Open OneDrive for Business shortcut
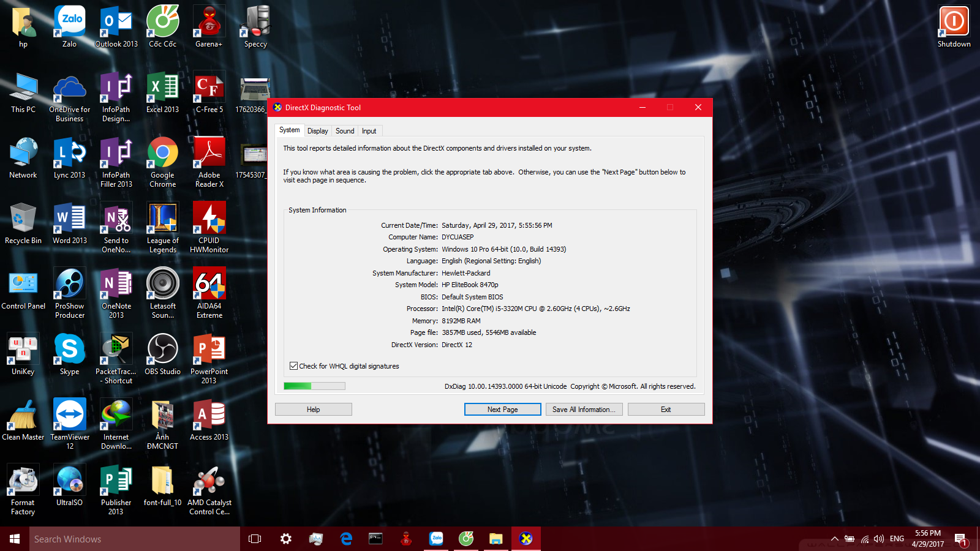Screen dimensions: 980x551 click(69, 97)
